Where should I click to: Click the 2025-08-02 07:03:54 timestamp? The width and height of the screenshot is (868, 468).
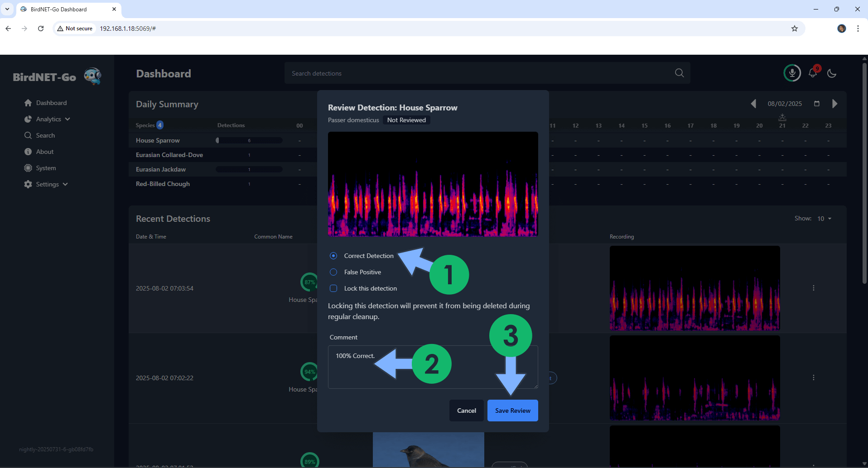[164, 288]
